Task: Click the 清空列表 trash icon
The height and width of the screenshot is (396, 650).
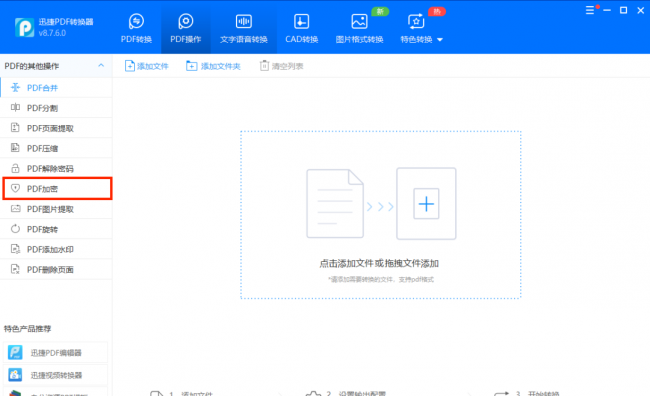Action: point(264,66)
